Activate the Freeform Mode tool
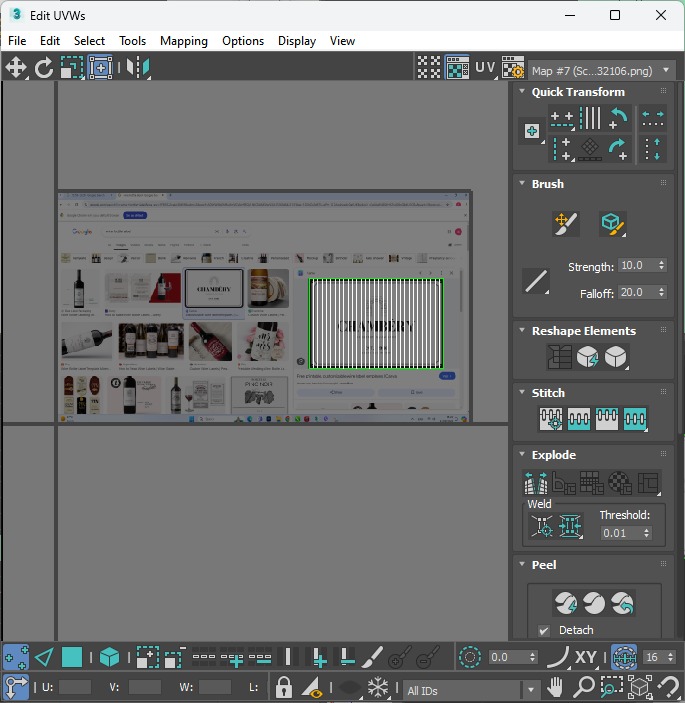Screen dimensions: 685x703 (x=100, y=68)
